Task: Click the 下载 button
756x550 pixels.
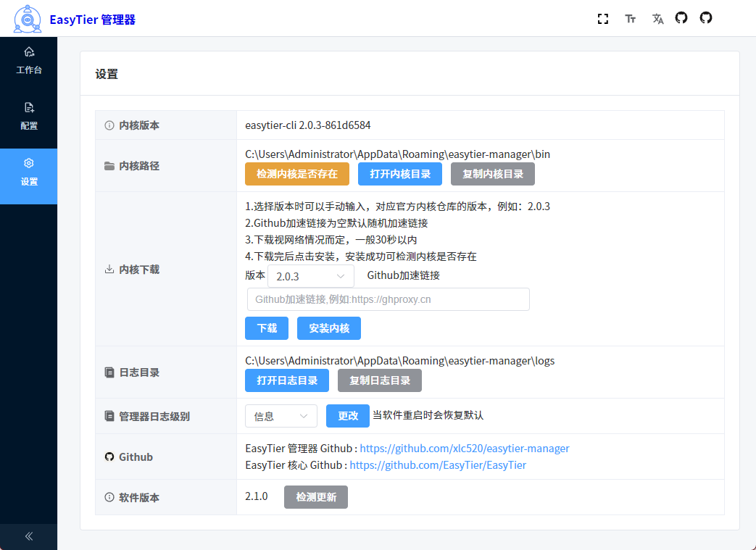Action: coord(267,328)
